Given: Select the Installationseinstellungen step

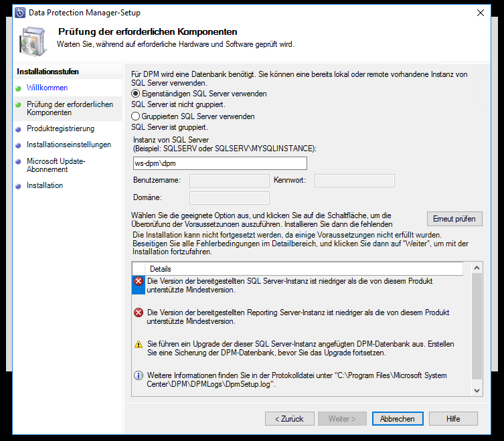Looking at the screenshot, I should pyautogui.click(x=69, y=145).
